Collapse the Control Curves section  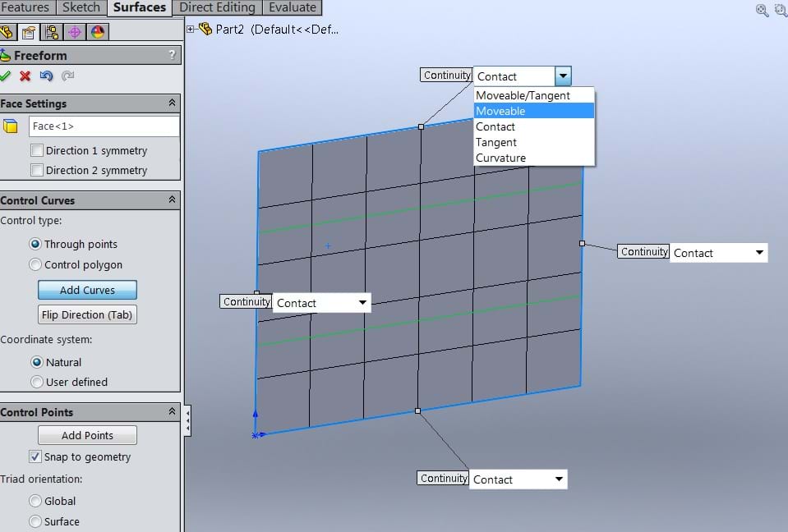172,199
